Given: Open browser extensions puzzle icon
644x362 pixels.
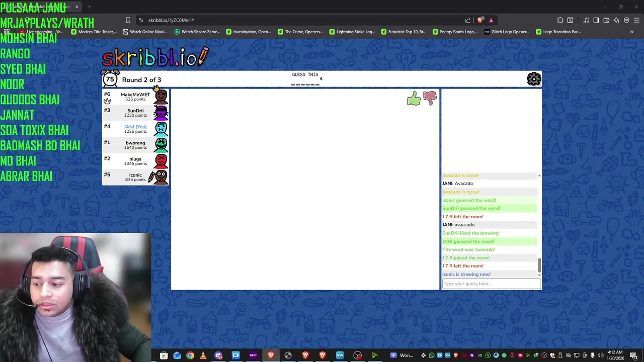Looking at the screenshot, I should point(560,20).
